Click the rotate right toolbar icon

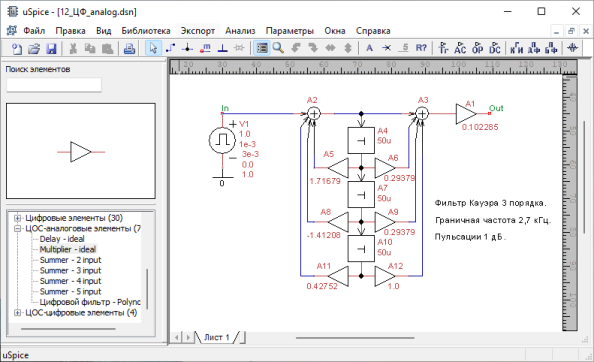313,48
